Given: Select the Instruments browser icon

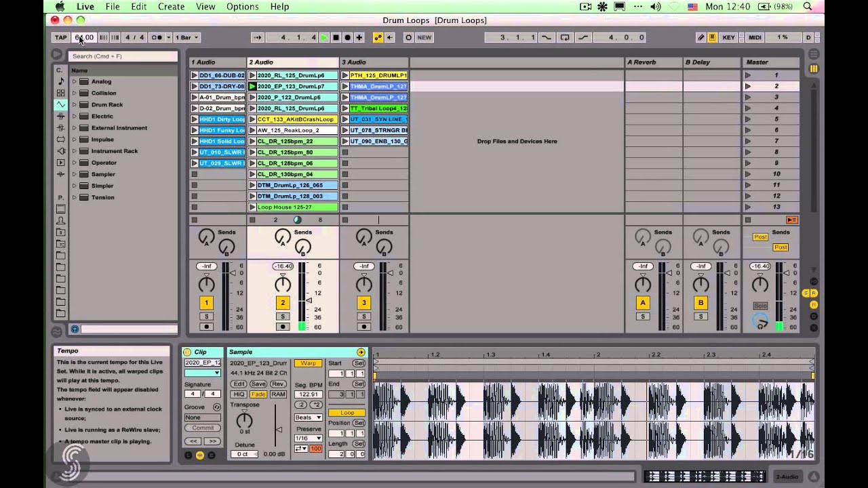Looking at the screenshot, I should [x=61, y=104].
